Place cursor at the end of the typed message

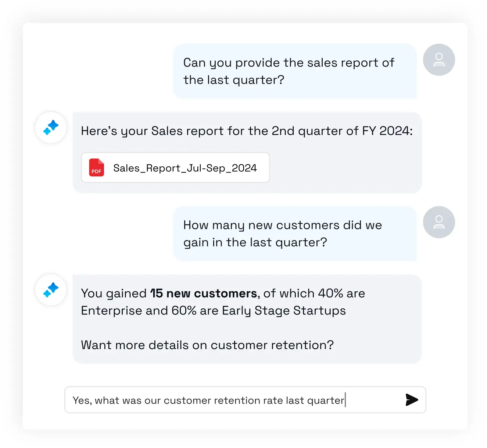coord(345,400)
